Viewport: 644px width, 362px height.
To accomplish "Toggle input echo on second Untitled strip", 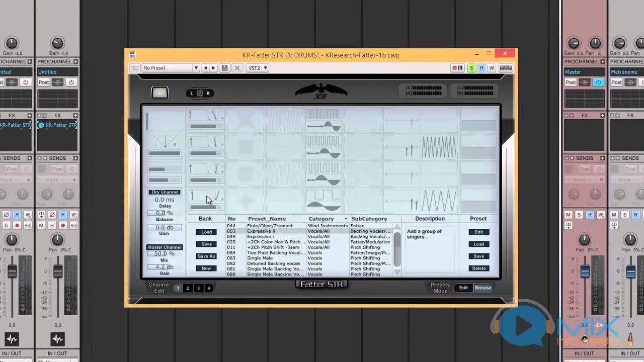I will [73, 226].
